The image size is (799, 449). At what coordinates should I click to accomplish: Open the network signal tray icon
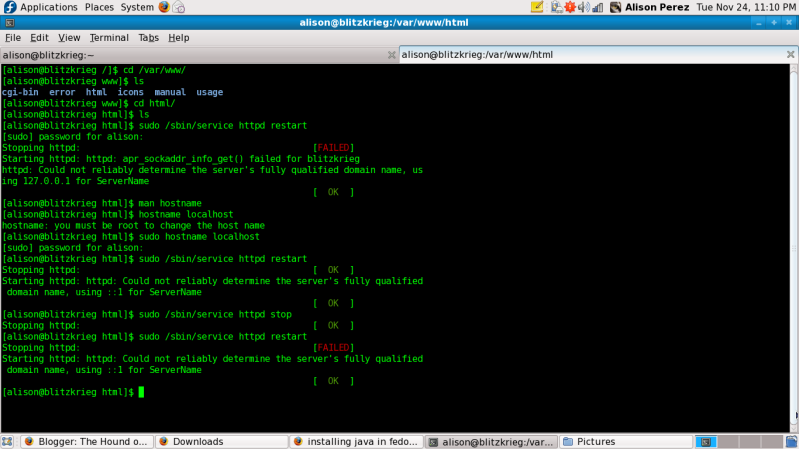tap(598, 7)
